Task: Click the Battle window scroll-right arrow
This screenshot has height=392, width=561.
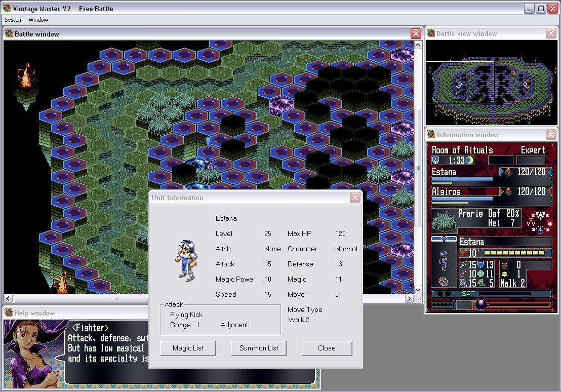Action: point(409,299)
